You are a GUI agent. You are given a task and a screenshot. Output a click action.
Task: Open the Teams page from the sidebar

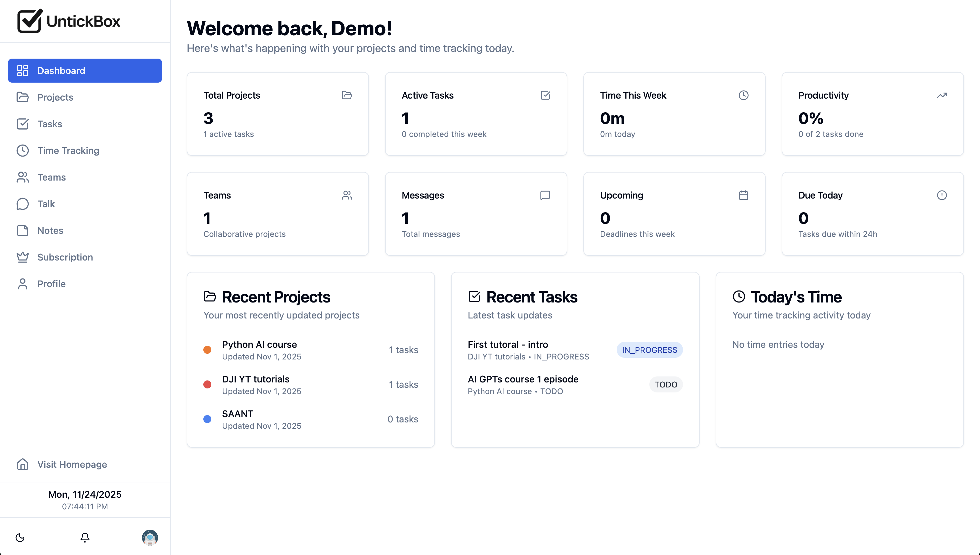click(x=51, y=177)
